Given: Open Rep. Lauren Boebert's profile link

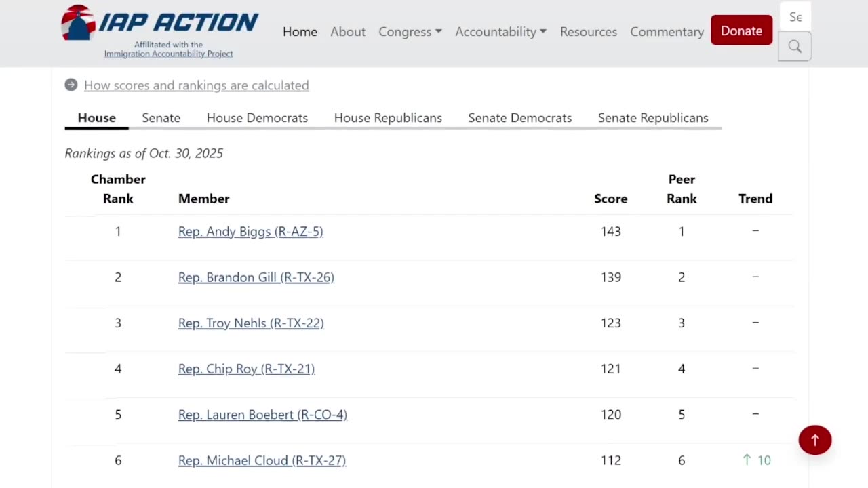Looking at the screenshot, I should [x=262, y=415].
